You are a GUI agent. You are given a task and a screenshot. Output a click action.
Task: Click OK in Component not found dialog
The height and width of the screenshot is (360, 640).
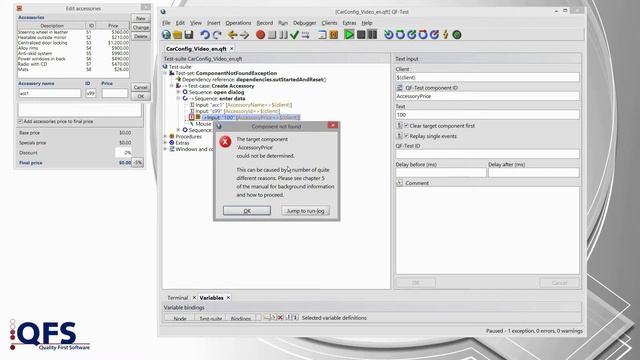pyautogui.click(x=247, y=211)
